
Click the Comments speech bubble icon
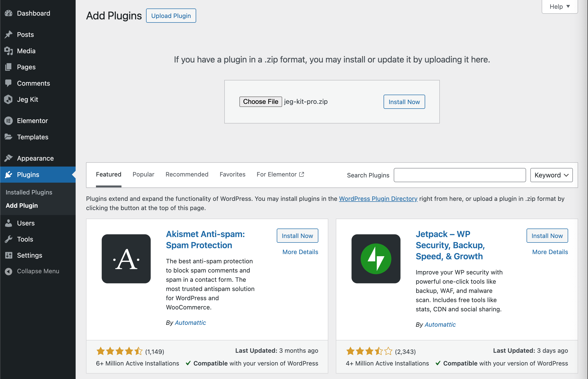coord(9,83)
